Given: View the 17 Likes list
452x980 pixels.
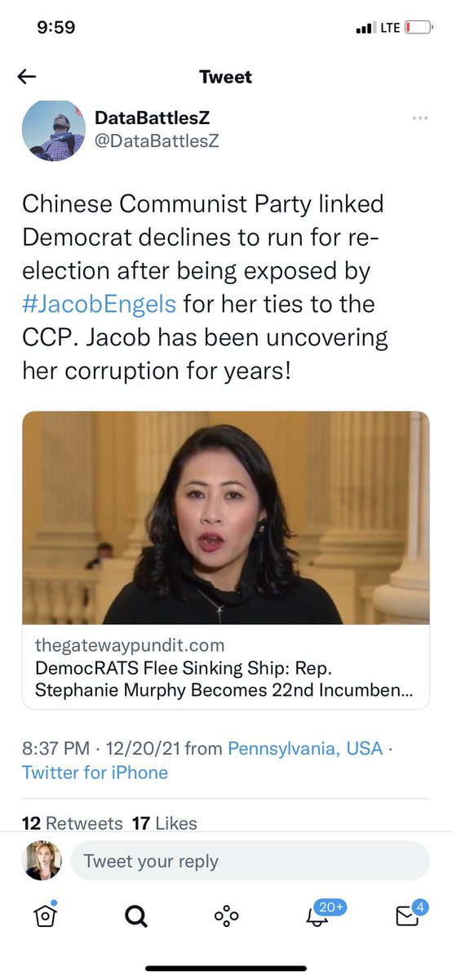Looking at the screenshot, I should [164, 823].
